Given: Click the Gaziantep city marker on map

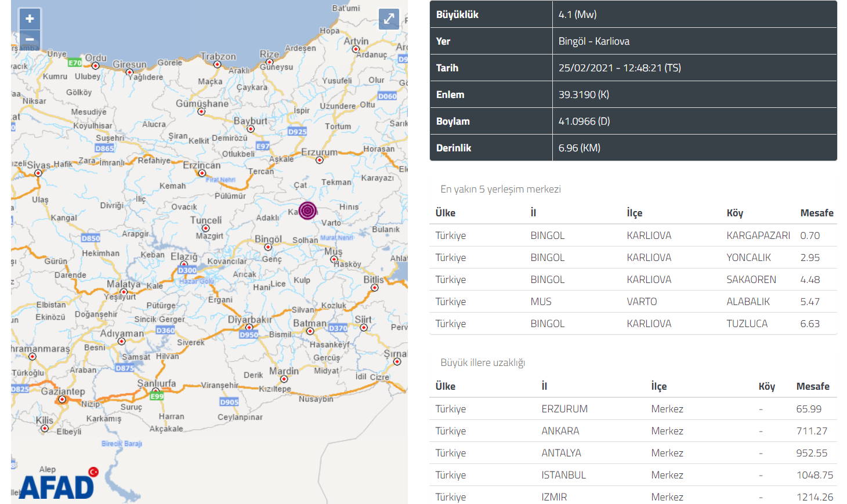Looking at the screenshot, I should pyautogui.click(x=62, y=400).
